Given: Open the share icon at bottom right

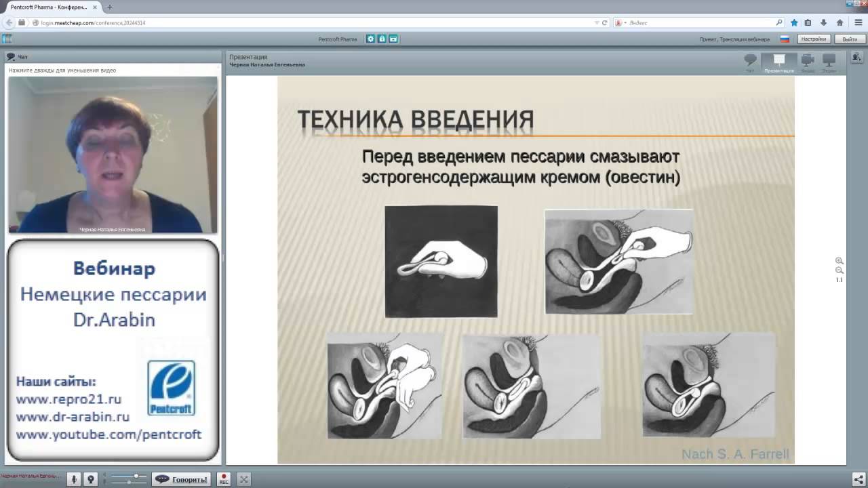Looking at the screenshot, I should [859, 479].
